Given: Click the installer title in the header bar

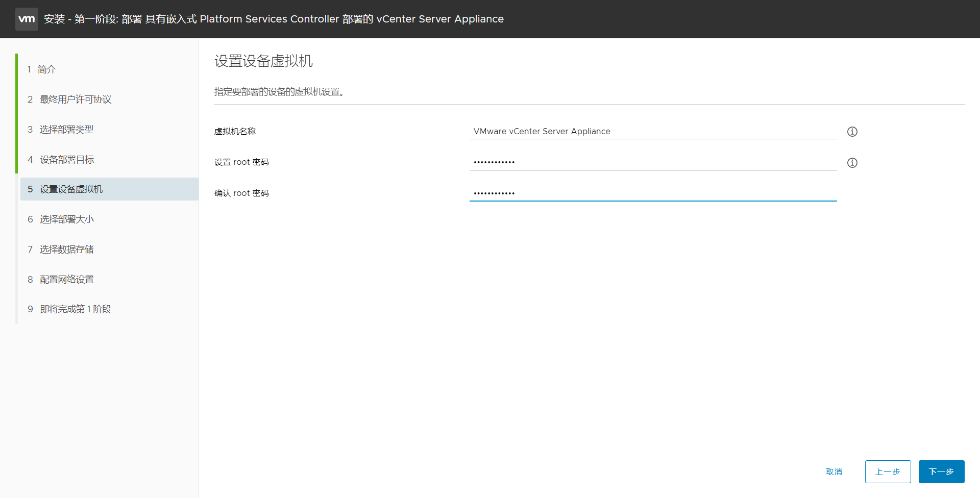Looking at the screenshot, I should 274,19.
